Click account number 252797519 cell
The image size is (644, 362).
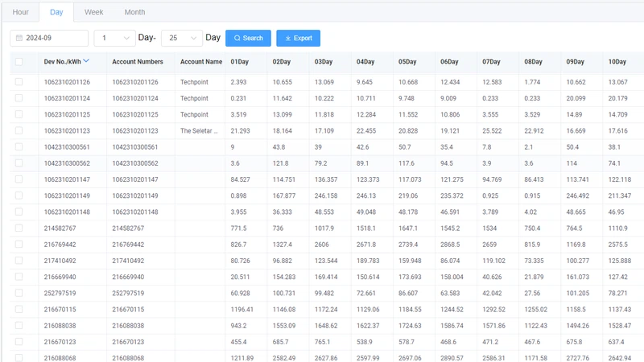[x=128, y=293]
